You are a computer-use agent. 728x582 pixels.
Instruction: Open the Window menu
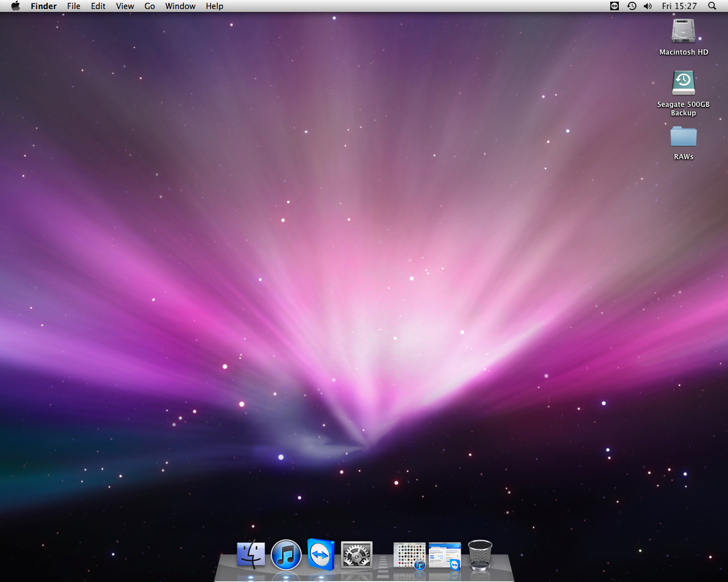click(x=180, y=6)
